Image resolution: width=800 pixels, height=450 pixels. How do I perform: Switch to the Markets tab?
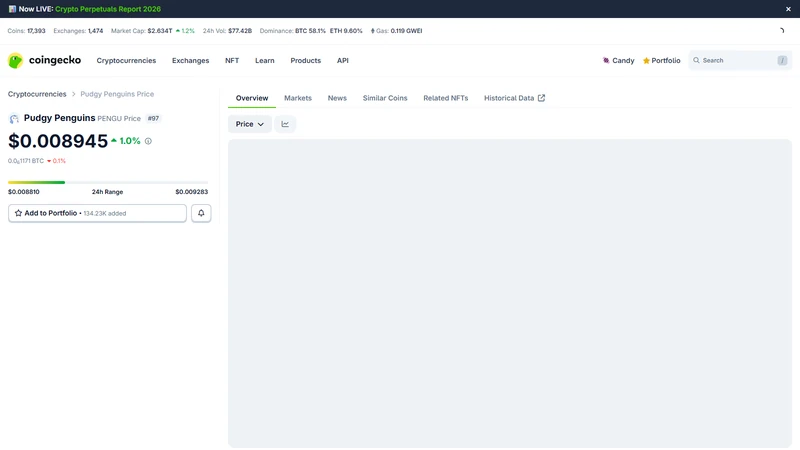[x=298, y=98]
